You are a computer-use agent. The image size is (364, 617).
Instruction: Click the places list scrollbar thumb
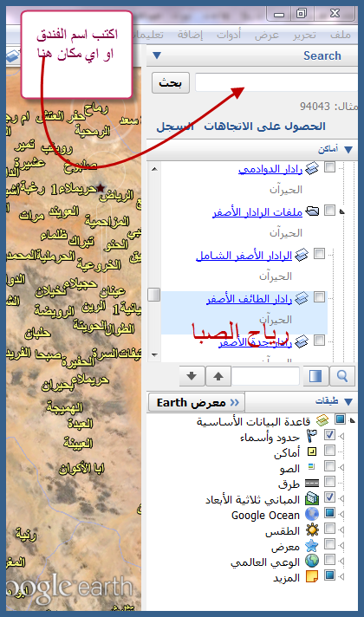pyautogui.click(x=154, y=295)
